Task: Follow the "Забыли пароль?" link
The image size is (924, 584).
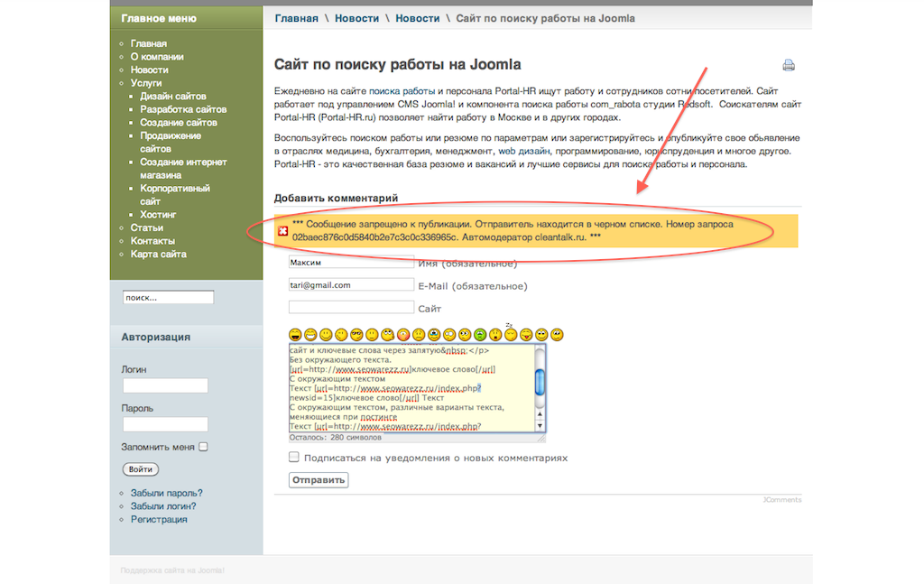Action: 166,493
